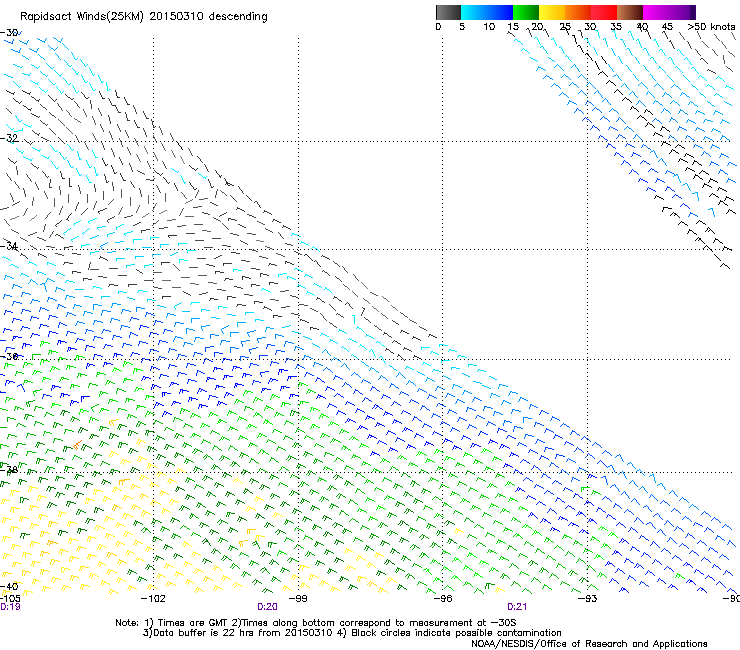Click the legend label '30'
The width and height of the screenshot is (740, 650).
[590, 27]
